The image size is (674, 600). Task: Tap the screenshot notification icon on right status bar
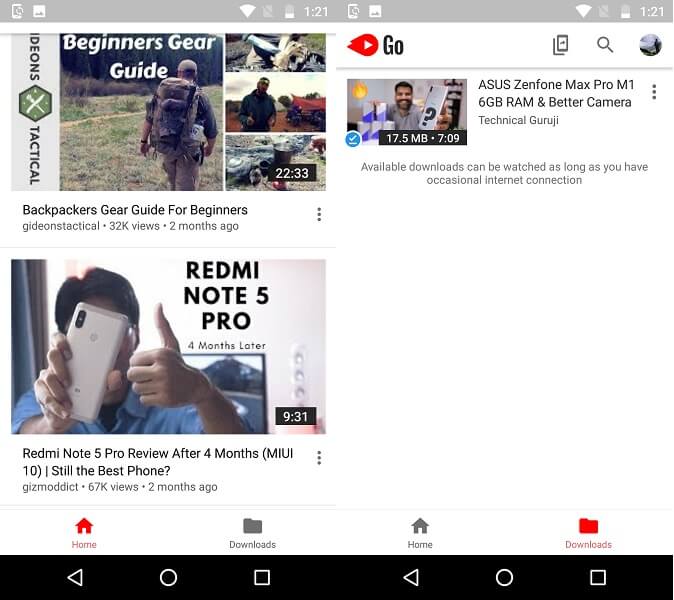[x=353, y=11]
